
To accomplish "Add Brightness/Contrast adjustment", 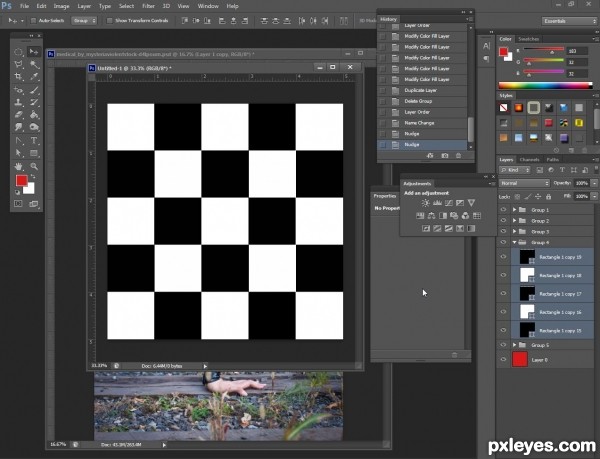I will point(425,203).
